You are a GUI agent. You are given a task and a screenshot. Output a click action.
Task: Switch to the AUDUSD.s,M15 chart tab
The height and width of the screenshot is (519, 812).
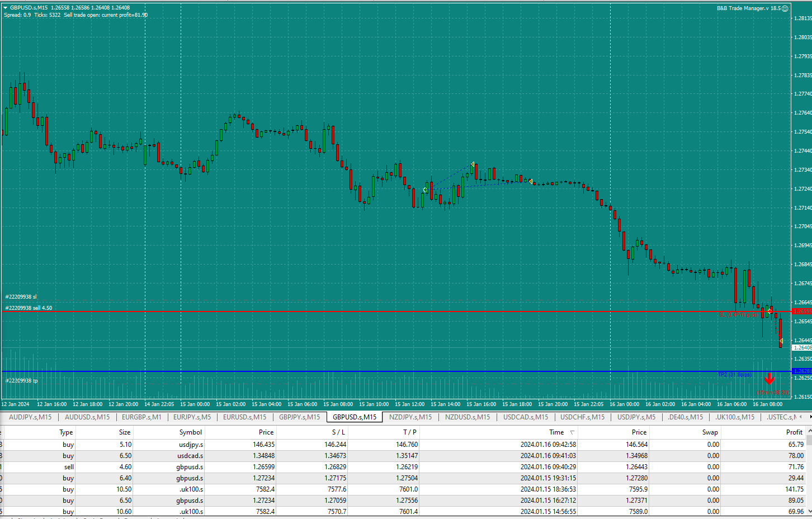[x=87, y=417]
